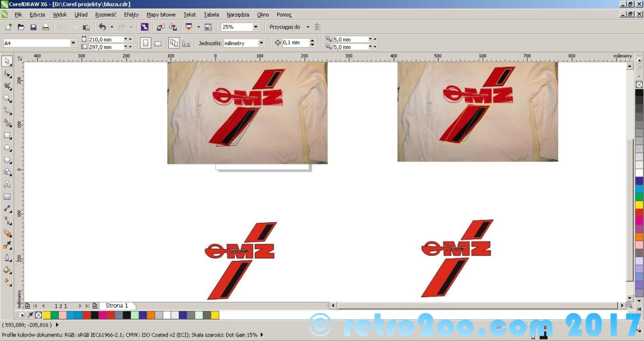This screenshot has height=341, width=644.
Task: Select the Ellipse tool
Action: point(7,148)
